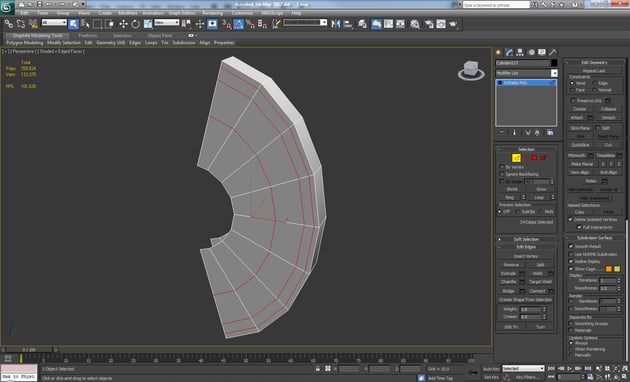Switch to the Create command panel

pyautogui.click(x=499, y=52)
